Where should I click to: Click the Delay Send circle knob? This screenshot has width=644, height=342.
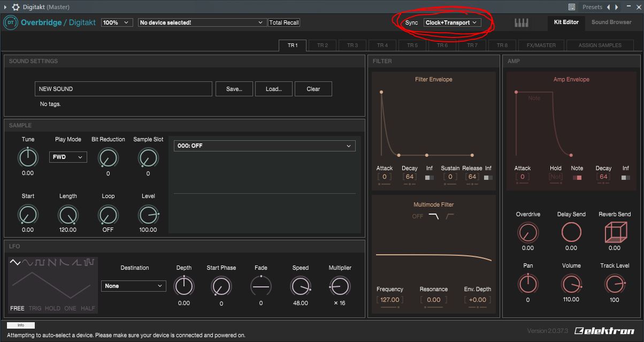571,232
